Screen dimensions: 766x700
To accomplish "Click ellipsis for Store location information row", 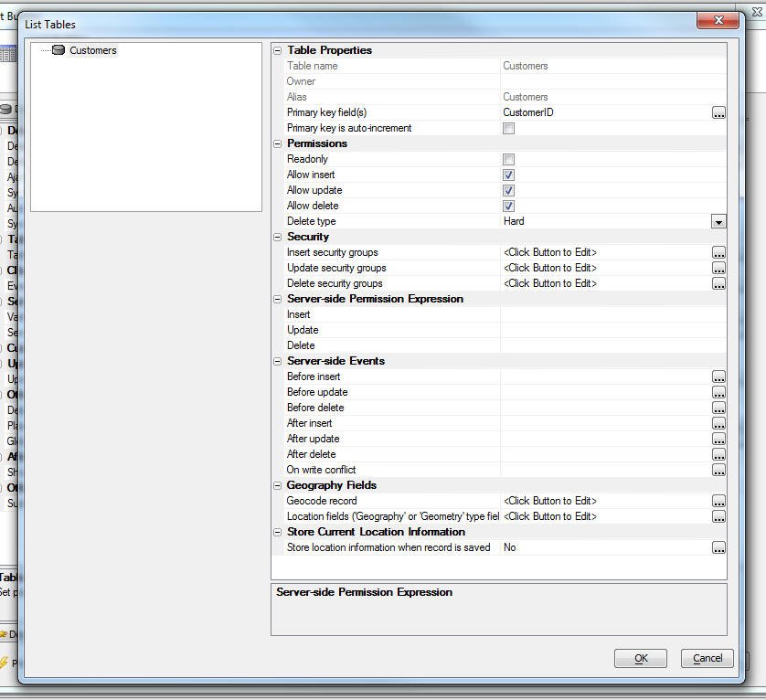I will click(x=718, y=548).
